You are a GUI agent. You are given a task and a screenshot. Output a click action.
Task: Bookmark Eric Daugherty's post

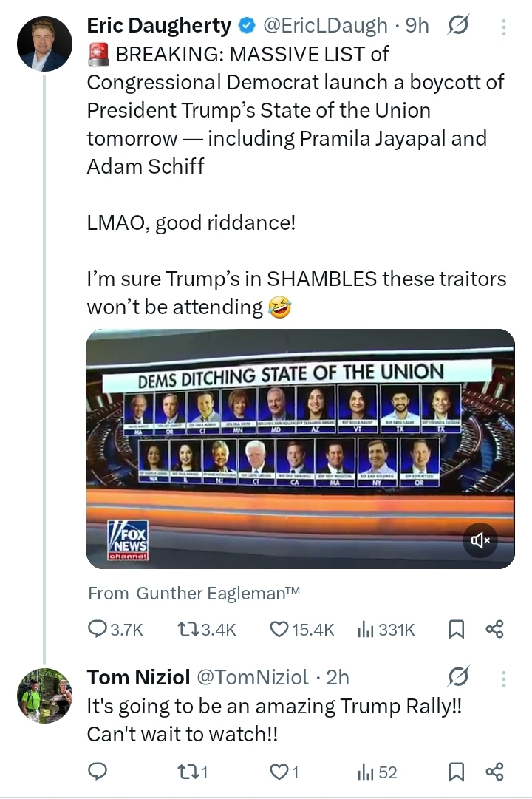457,629
